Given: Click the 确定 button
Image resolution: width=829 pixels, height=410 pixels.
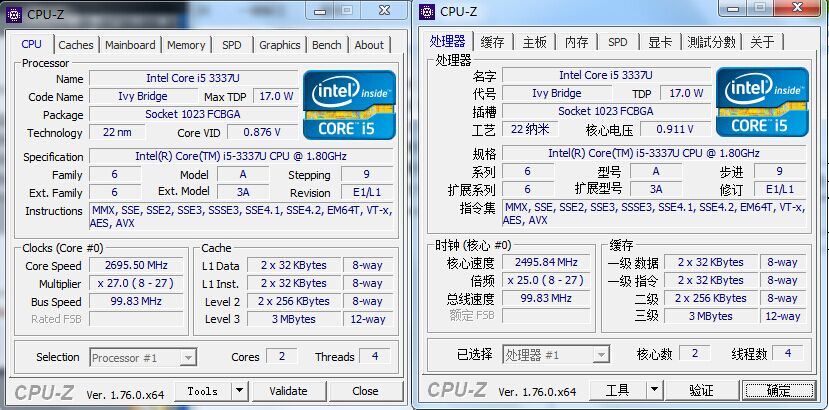Looking at the screenshot, I should pyautogui.click(x=779, y=390).
